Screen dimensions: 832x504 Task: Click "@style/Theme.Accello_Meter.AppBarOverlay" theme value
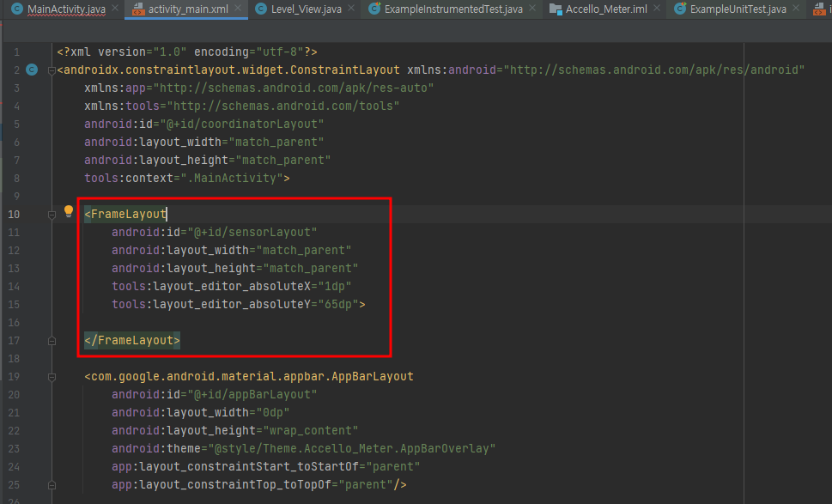click(x=352, y=448)
